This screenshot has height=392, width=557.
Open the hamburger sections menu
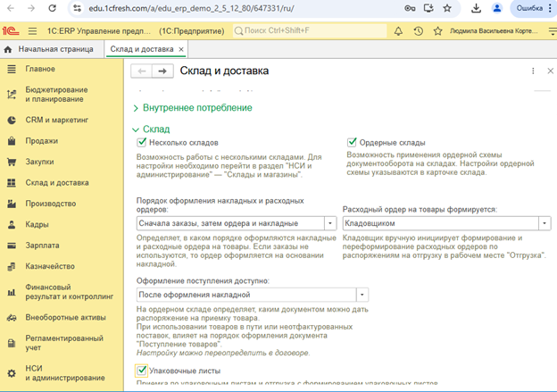[32, 31]
